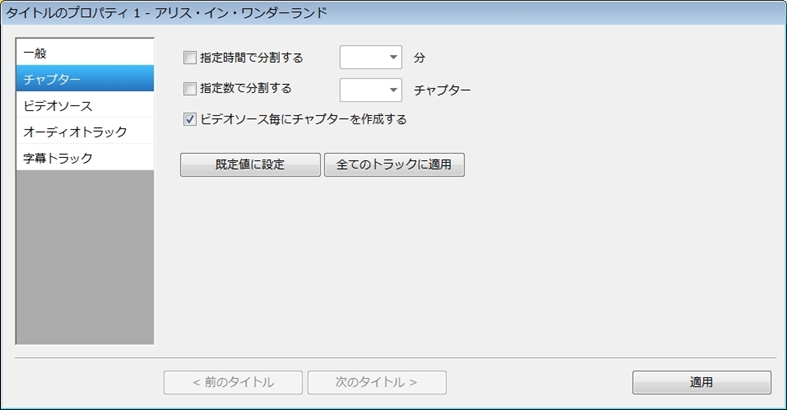Click the 適用 button

click(701, 382)
